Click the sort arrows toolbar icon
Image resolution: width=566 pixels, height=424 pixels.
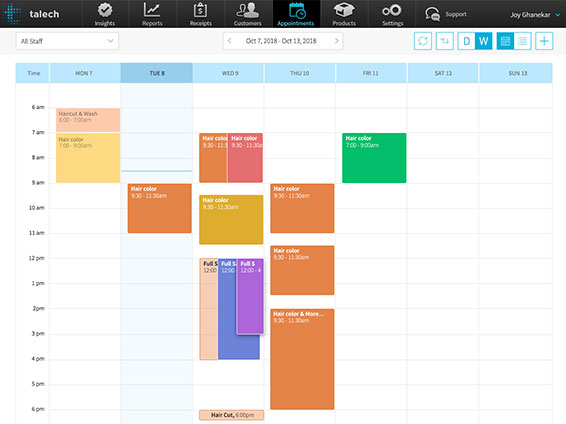coord(445,41)
